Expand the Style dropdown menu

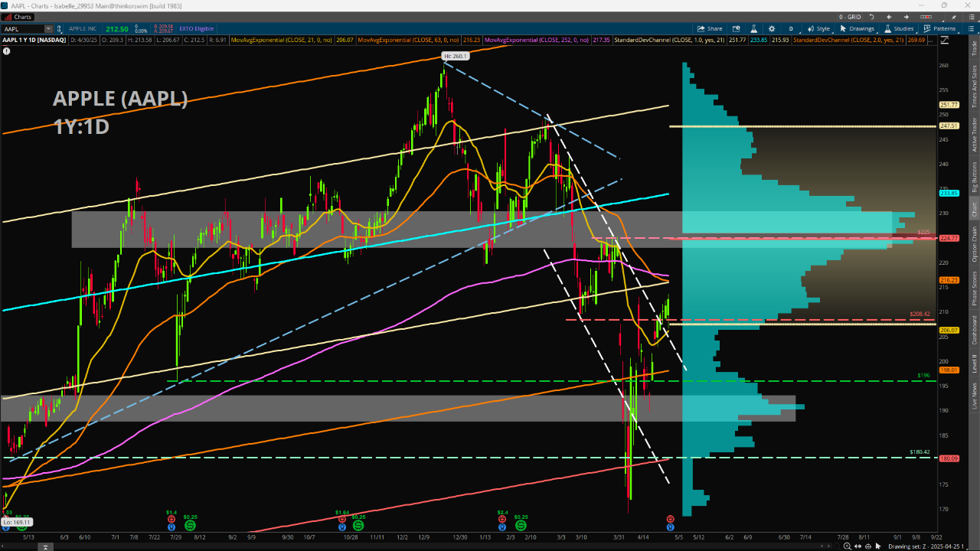(818, 29)
